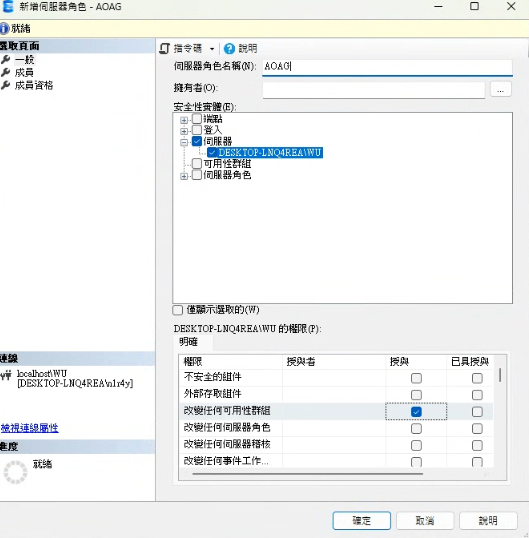
Task: Check the 端點 securable checkbox
Action: pos(197,119)
